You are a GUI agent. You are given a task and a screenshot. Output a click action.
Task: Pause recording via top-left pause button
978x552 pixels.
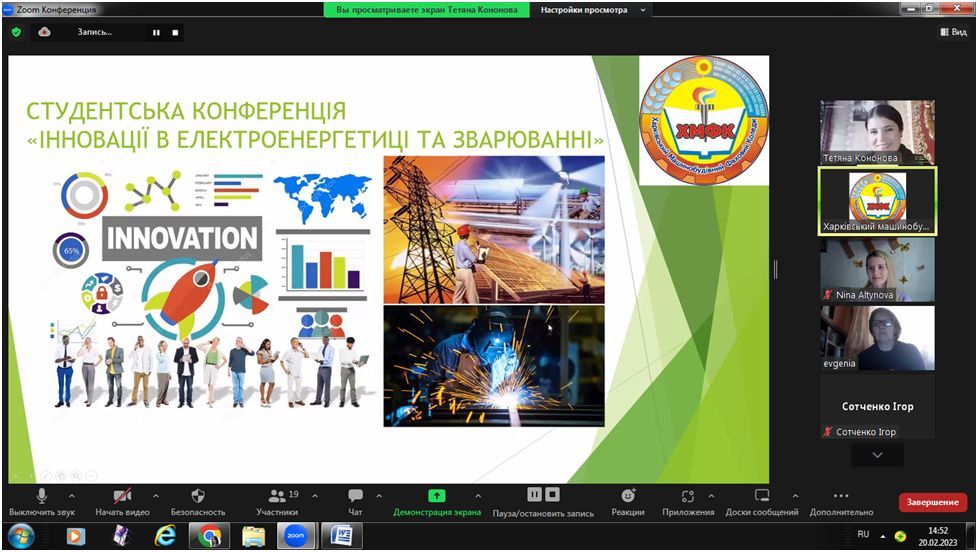point(156,32)
